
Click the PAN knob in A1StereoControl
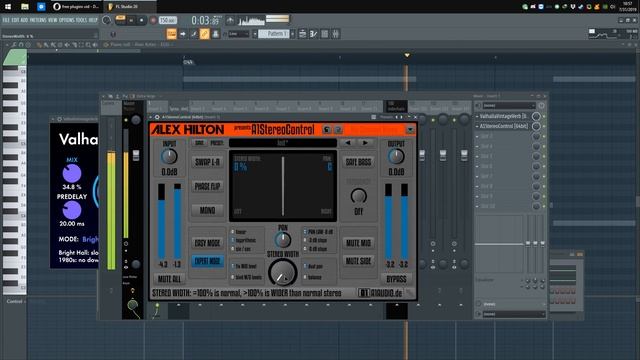coord(282,240)
